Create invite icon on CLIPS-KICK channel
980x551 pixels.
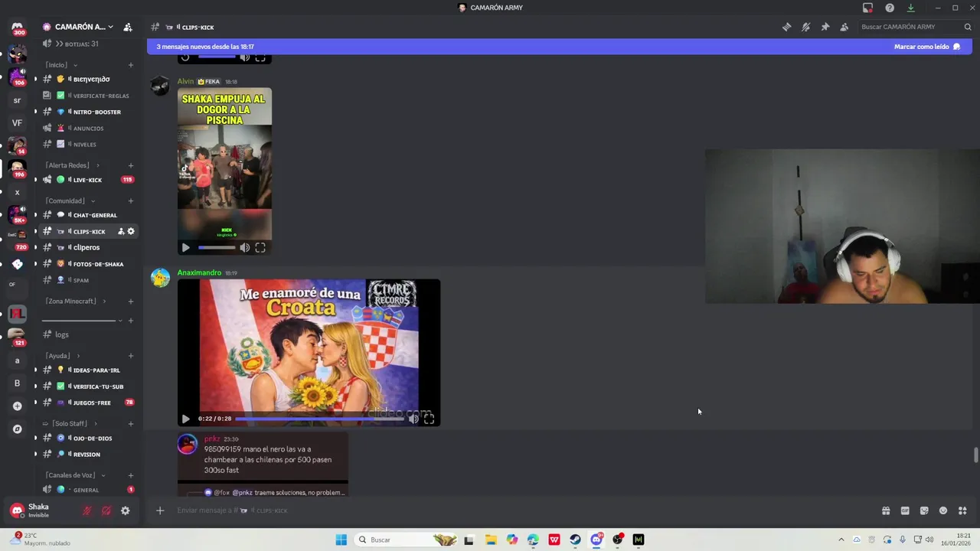pyautogui.click(x=121, y=231)
